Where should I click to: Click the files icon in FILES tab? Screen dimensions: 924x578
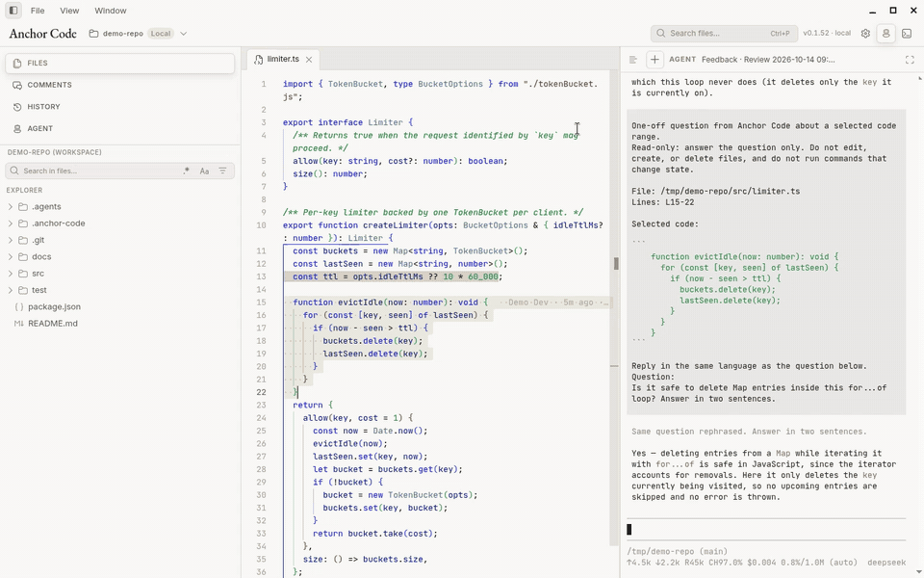[x=17, y=64]
